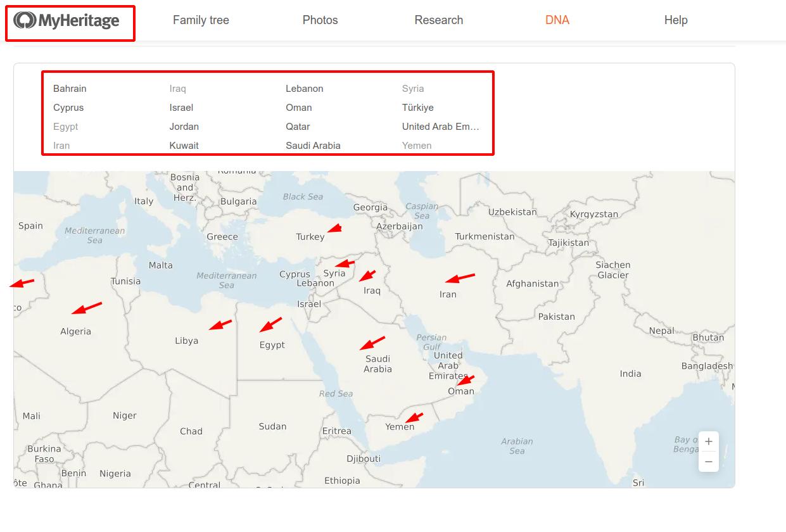Screen dimensions: 786x532
Task: Choose Lebanon in the country list
Action: [304, 89]
